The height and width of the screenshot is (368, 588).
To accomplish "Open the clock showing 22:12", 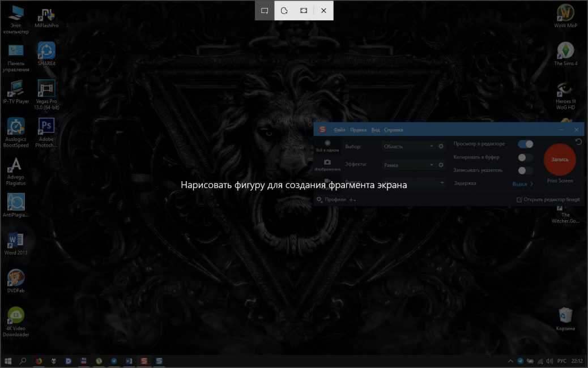I will pos(577,361).
